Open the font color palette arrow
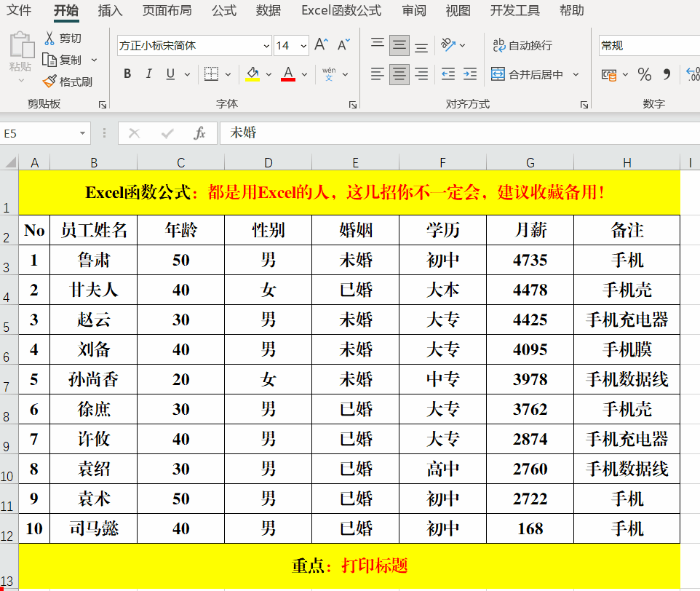 click(x=304, y=74)
